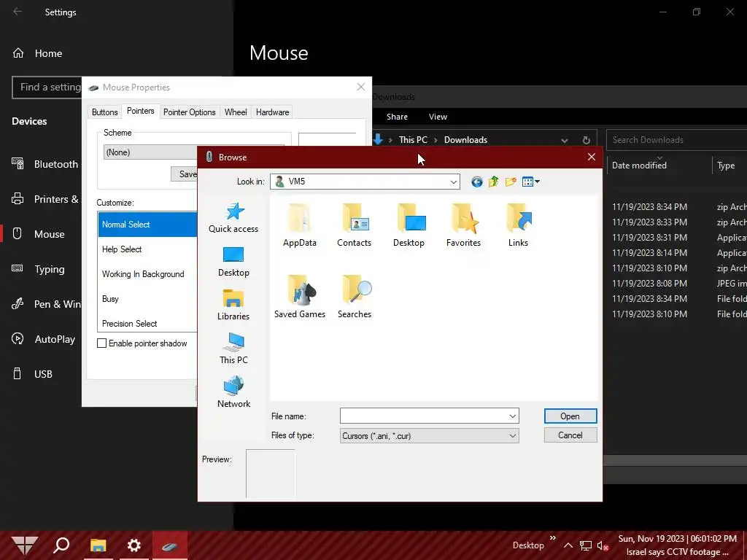Switch to the Buttons tab

pyautogui.click(x=104, y=112)
